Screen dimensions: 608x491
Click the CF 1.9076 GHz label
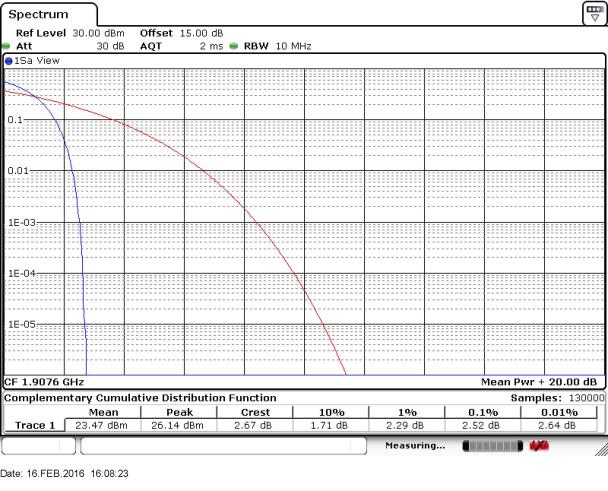pos(44,382)
